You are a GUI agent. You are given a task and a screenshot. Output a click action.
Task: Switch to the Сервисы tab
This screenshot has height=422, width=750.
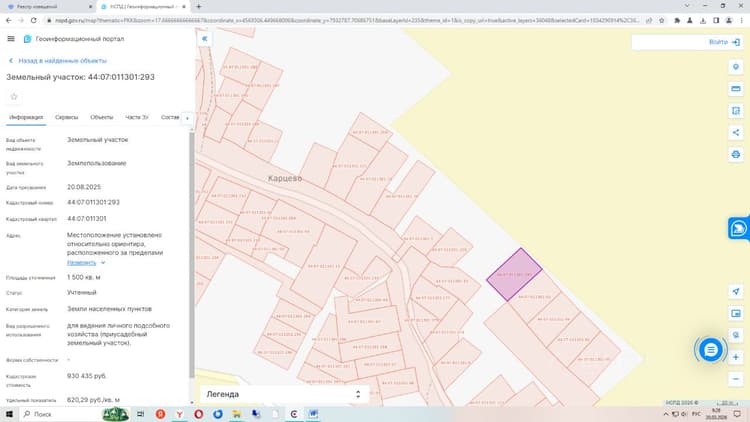pos(66,117)
